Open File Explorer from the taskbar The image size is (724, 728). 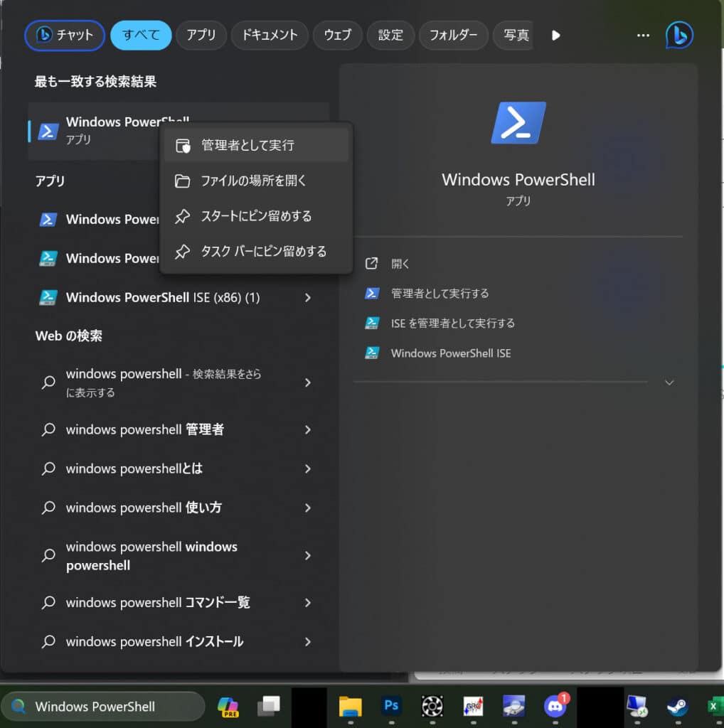(x=350, y=707)
